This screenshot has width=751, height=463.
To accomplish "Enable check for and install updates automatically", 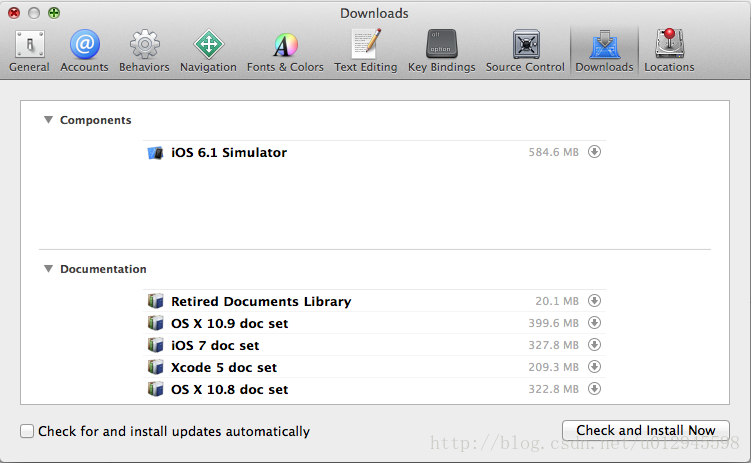I will click(27, 431).
